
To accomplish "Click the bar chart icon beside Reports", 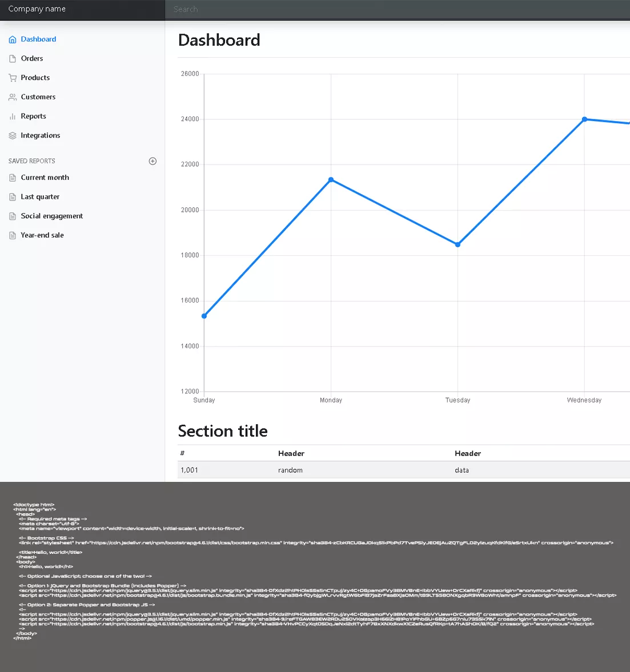I will pyautogui.click(x=13, y=116).
